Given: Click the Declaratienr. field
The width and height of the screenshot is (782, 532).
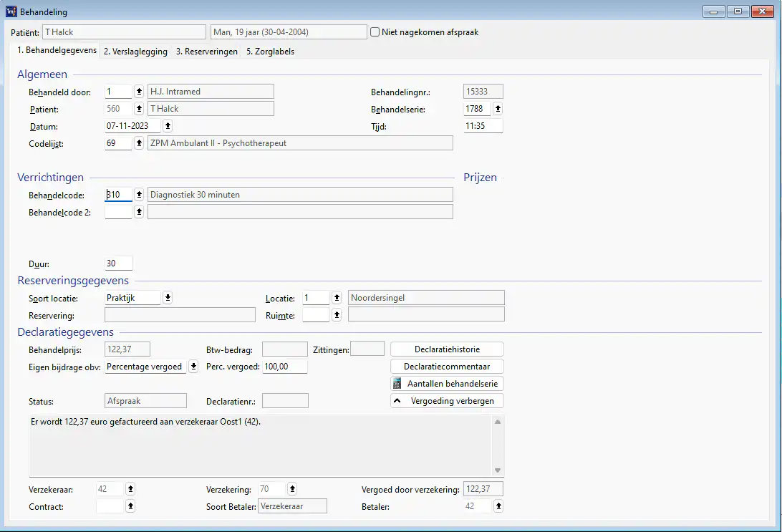Looking at the screenshot, I should click(285, 401).
